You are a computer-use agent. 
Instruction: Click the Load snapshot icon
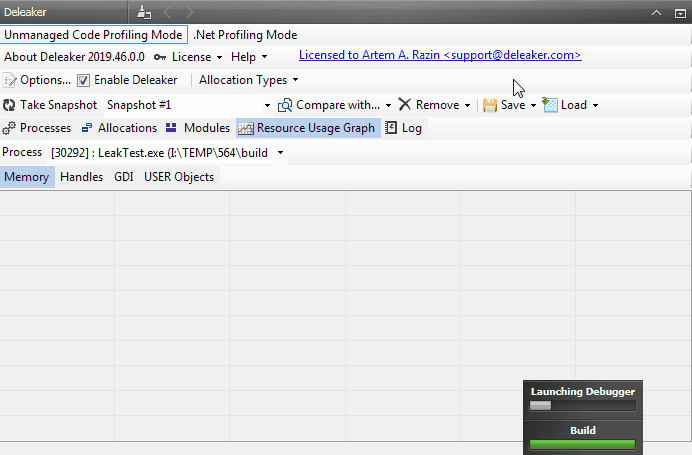point(550,105)
